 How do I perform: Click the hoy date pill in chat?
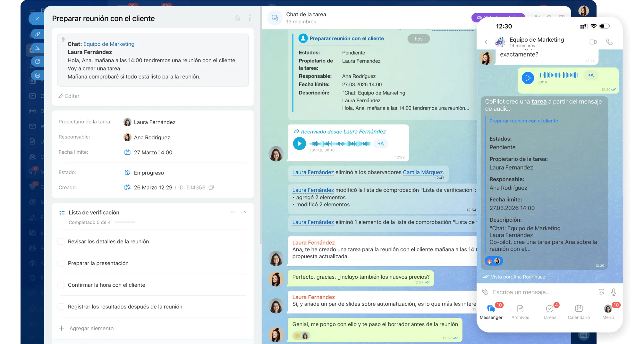(419, 39)
